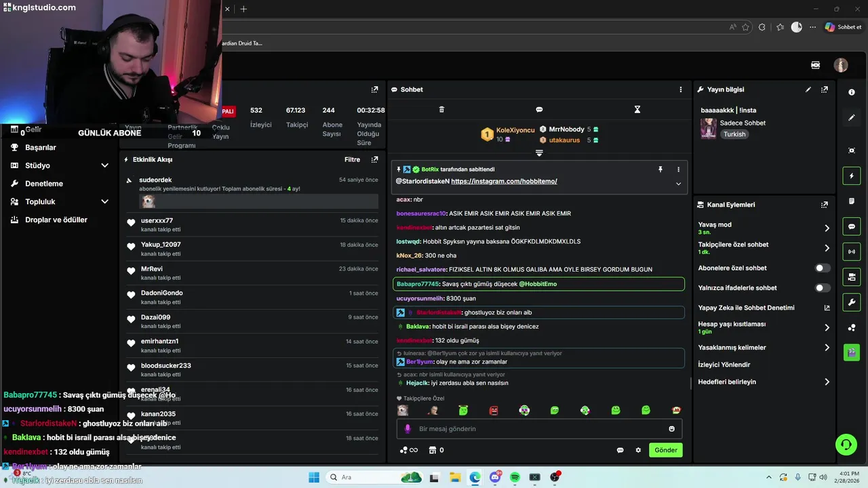Click the info icon in right sidebar
The image size is (868, 488).
pyautogui.click(x=852, y=92)
